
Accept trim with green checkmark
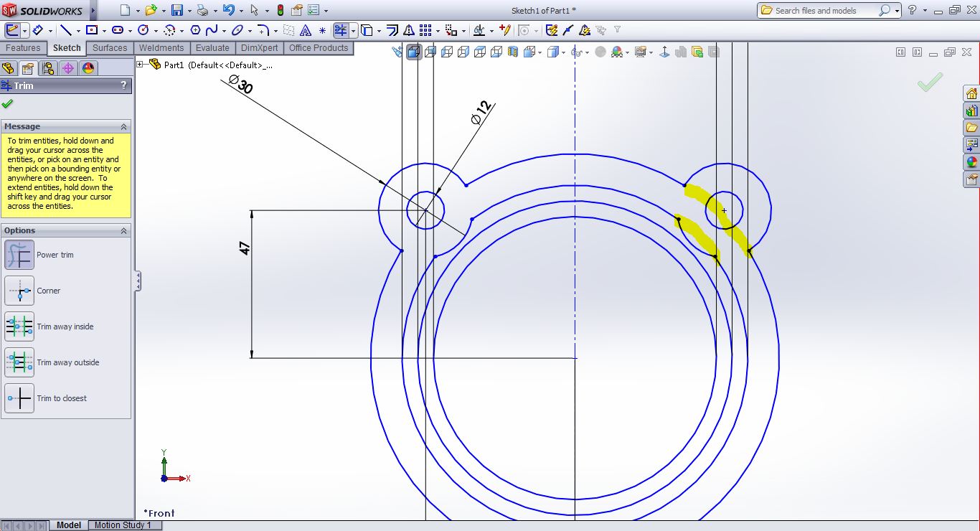7,103
